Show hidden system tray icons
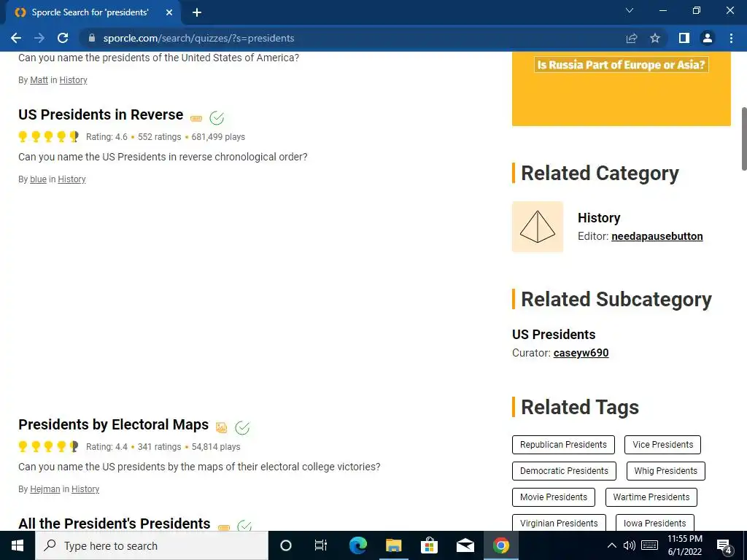Viewport: 747px width, 560px height. (612, 545)
